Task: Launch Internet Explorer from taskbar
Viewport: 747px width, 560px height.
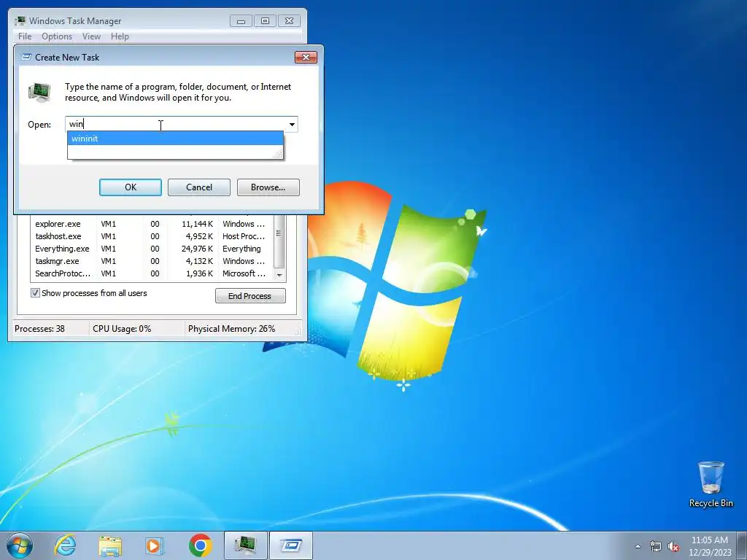Action: point(65,545)
